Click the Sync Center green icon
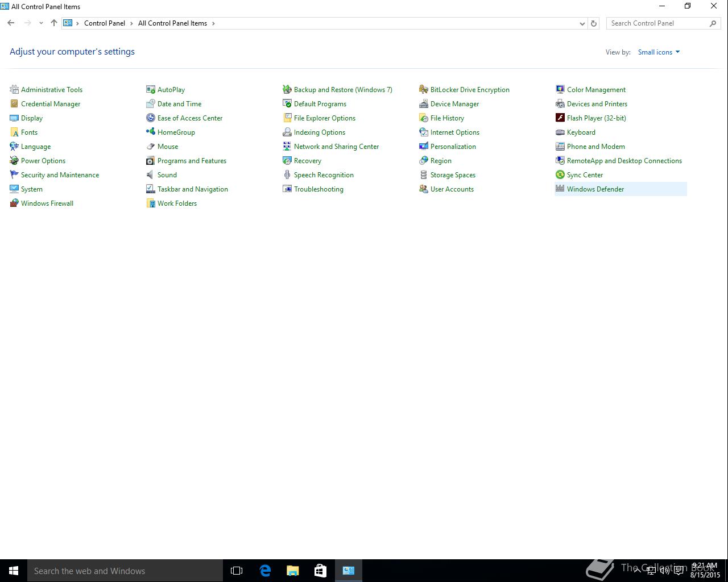This screenshot has height=582, width=728. point(560,174)
